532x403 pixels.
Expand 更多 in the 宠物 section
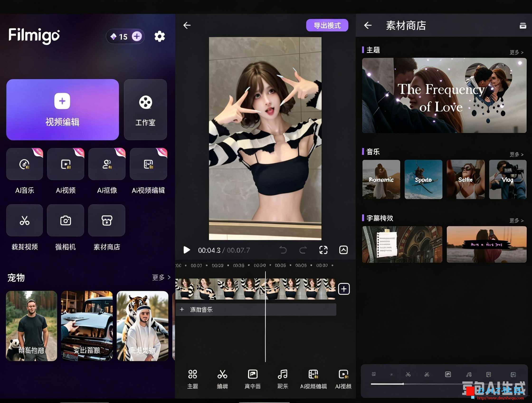click(x=161, y=277)
